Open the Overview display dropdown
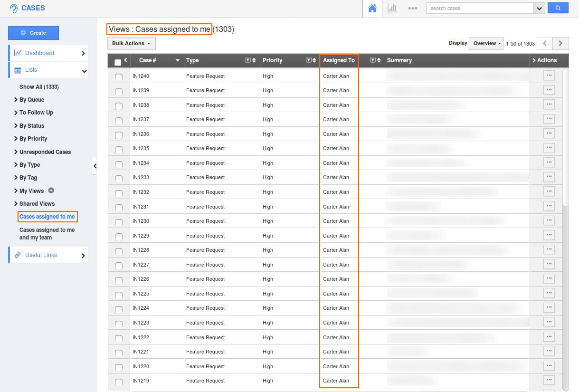Screen dimensions: 579x392 point(487,43)
